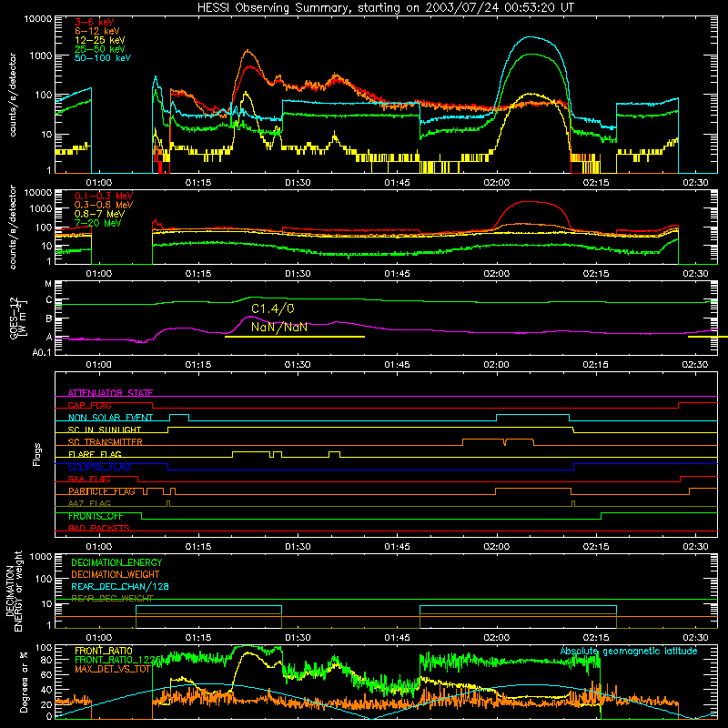Click the SC_IN_SUNLIGHT flag label
This screenshot has width=728, height=728.
click(105, 430)
